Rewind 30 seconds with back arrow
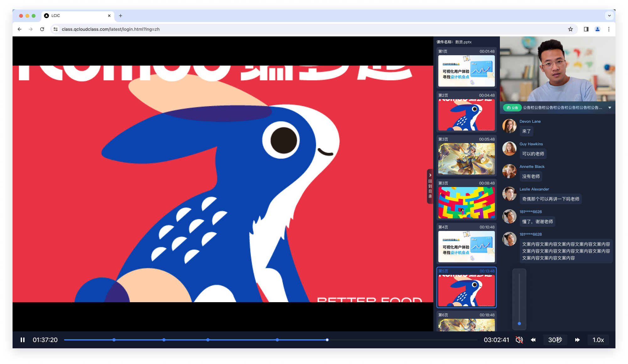This screenshot has height=364, width=628. (533, 340)
